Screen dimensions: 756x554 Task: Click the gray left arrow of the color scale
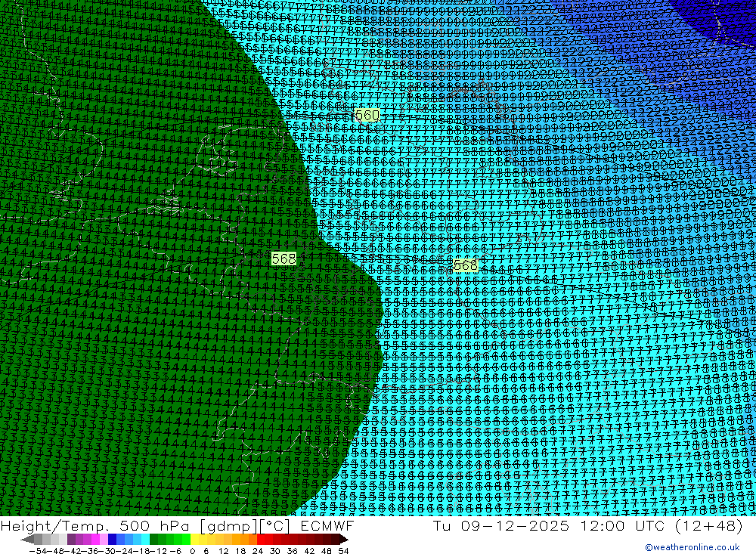click(28, 540)
